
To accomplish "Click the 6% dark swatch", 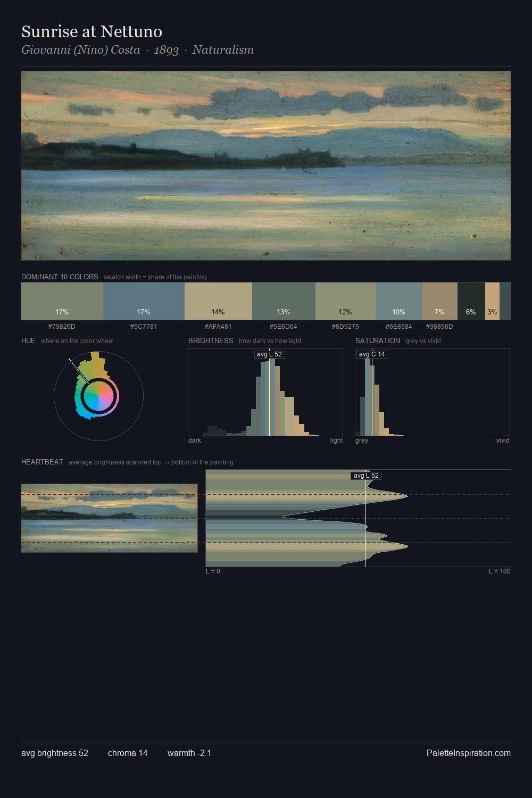I will [471, 301].
